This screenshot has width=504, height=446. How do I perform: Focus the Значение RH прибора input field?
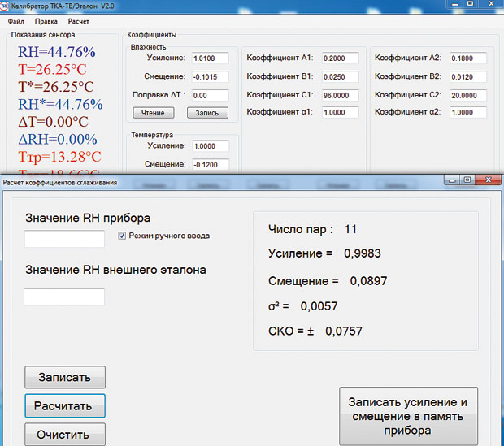point(64,238)
